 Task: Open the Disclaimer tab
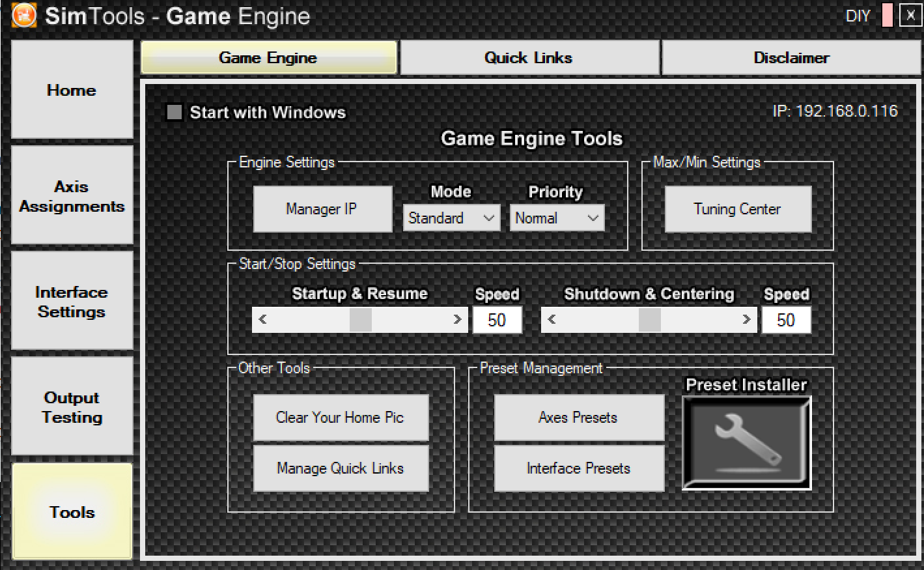tap(791, 58)
